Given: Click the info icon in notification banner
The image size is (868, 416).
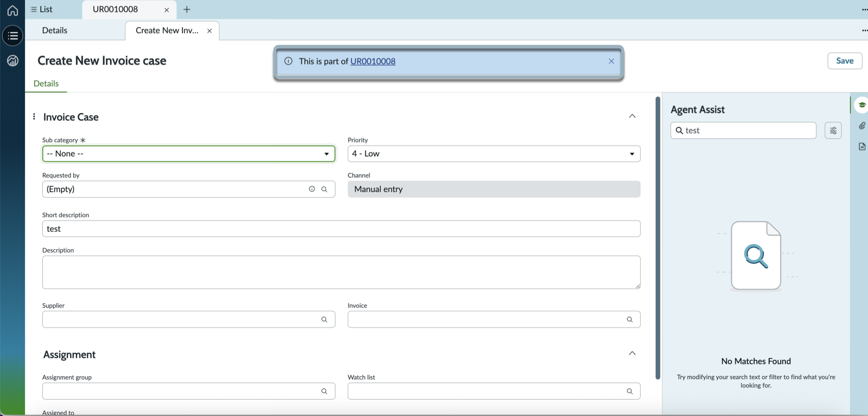Looking at the screenshot, I should coord(289,61).
